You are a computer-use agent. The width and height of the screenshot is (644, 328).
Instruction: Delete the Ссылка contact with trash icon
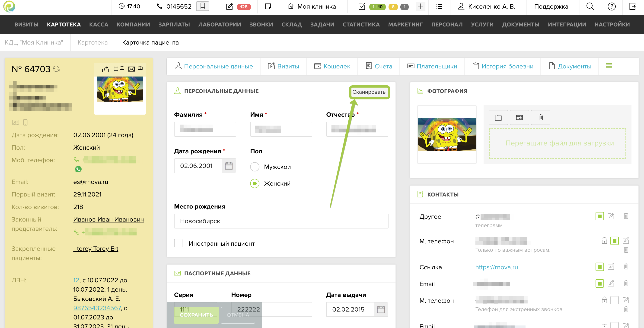pos(626,267)
